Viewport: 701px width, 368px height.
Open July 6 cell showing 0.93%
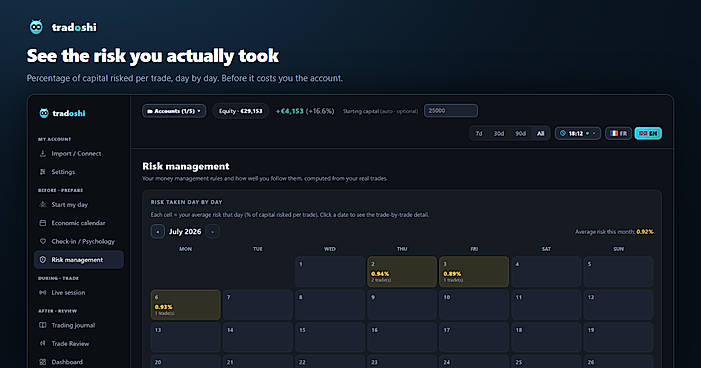pos(186,305)
